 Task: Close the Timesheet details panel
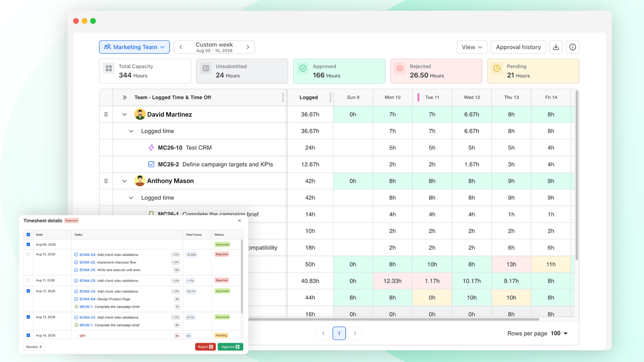[x=239, y=220]
